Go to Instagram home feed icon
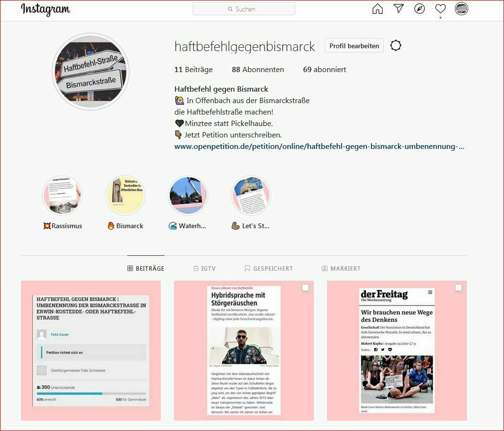Image resolution: width=504 pixels, height=431 pixels. 377,9
